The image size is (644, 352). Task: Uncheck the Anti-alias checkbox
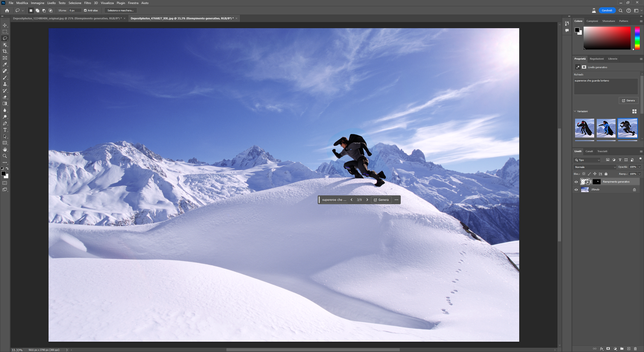click(85, 11)
